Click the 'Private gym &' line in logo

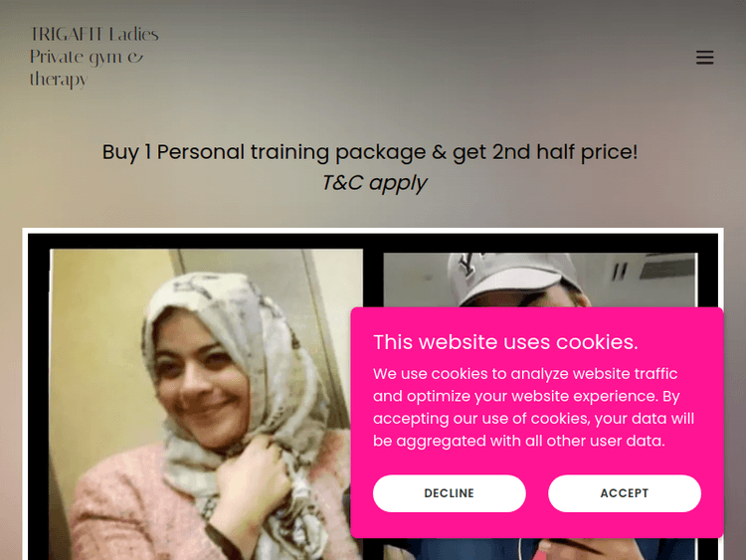point(87,57)
